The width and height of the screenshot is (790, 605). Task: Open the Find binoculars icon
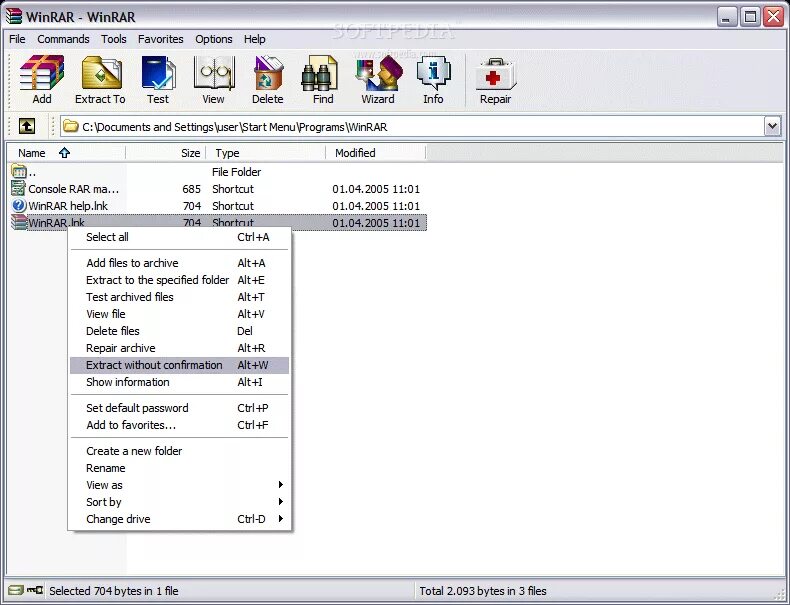tap(319, 73)
